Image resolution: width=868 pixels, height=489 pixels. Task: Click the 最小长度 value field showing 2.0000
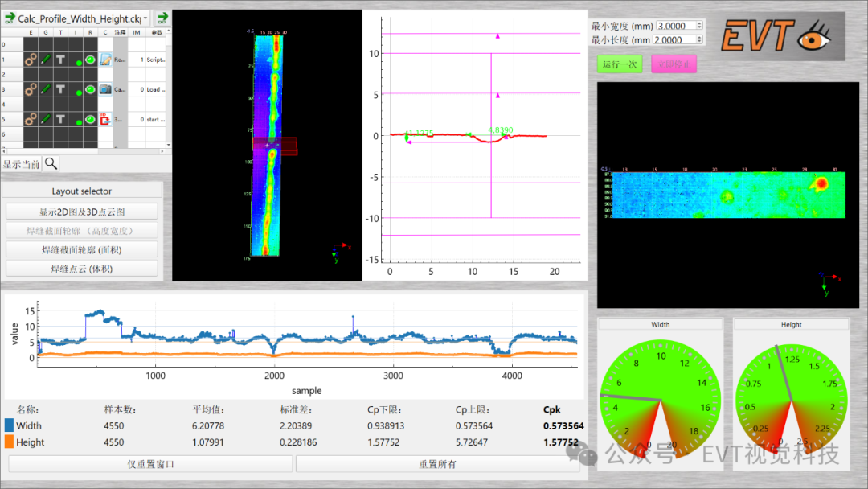click(674, 40)
